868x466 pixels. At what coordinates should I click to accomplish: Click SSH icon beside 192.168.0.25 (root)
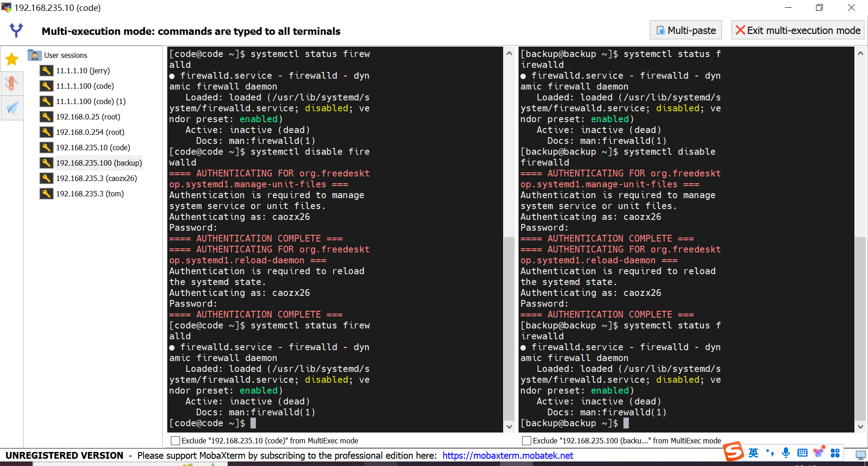[46, 117]
